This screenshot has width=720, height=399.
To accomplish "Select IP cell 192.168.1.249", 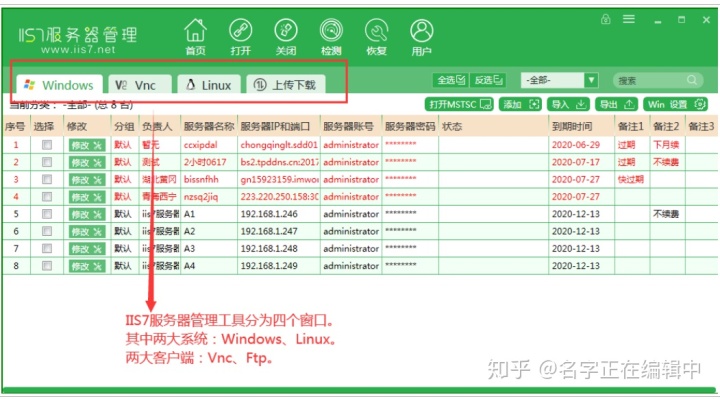I will pyautogui.click(x=279, y=266).
